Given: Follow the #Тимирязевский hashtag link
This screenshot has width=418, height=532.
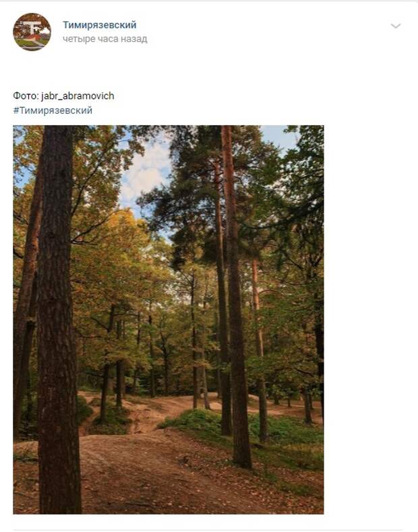Looking at the screenshot, I should pos(53,110).
